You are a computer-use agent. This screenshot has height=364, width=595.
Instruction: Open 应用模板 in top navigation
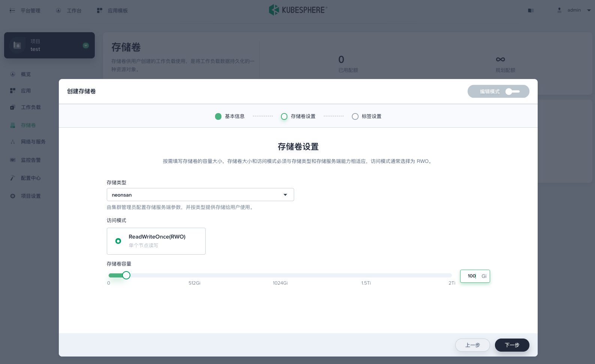112,10
